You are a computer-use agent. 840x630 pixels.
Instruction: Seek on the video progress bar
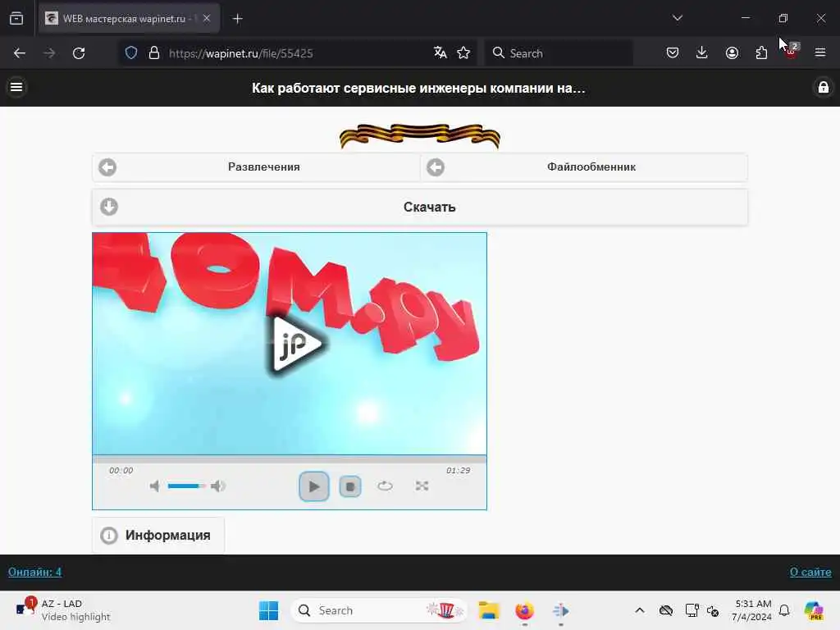(290, 459)
